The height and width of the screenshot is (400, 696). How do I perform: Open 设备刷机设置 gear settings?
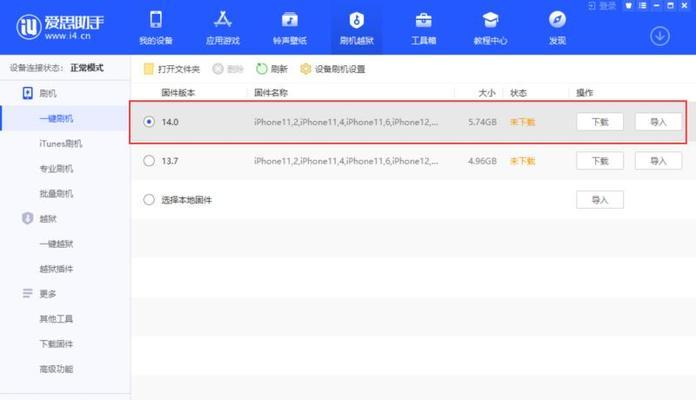pyautogui.click(x=332, y=69)
